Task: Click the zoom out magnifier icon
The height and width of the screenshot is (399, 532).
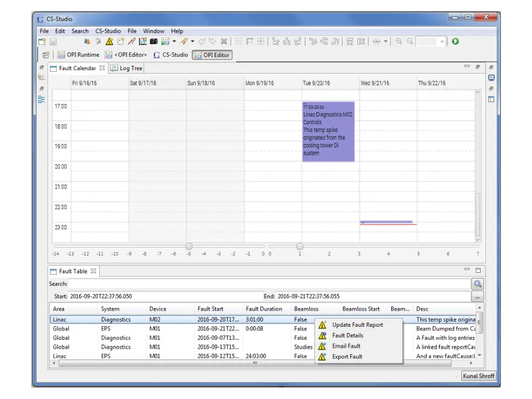Action: click(x=410, y=42)
